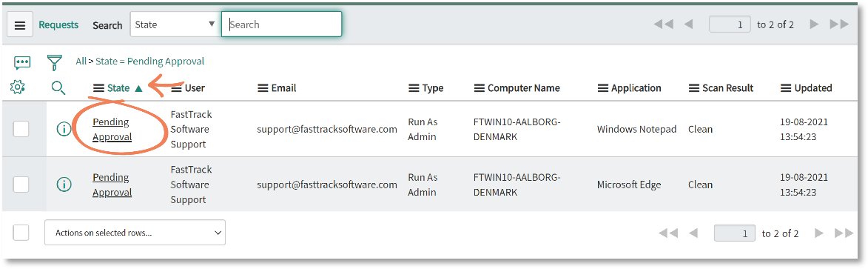The width and height of the screenshot is (868, 269).
Task: Open Email column options menu icon
Action: (263, 88)
